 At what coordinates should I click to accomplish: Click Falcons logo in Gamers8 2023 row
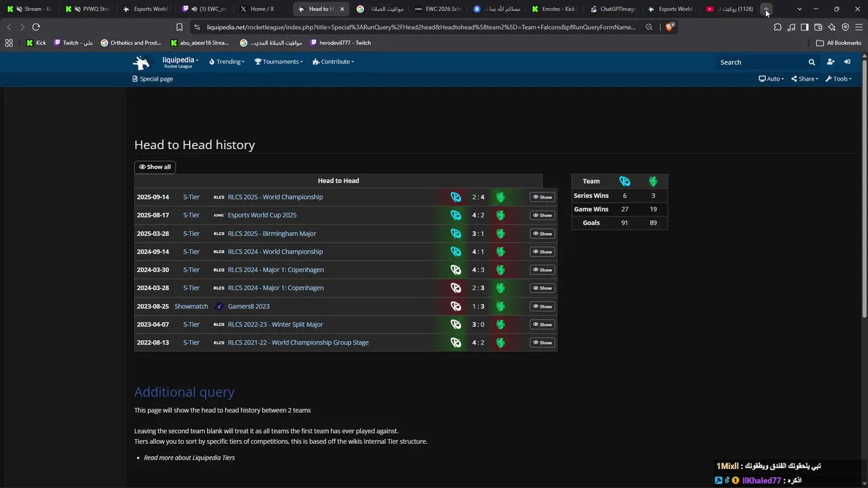500,306
